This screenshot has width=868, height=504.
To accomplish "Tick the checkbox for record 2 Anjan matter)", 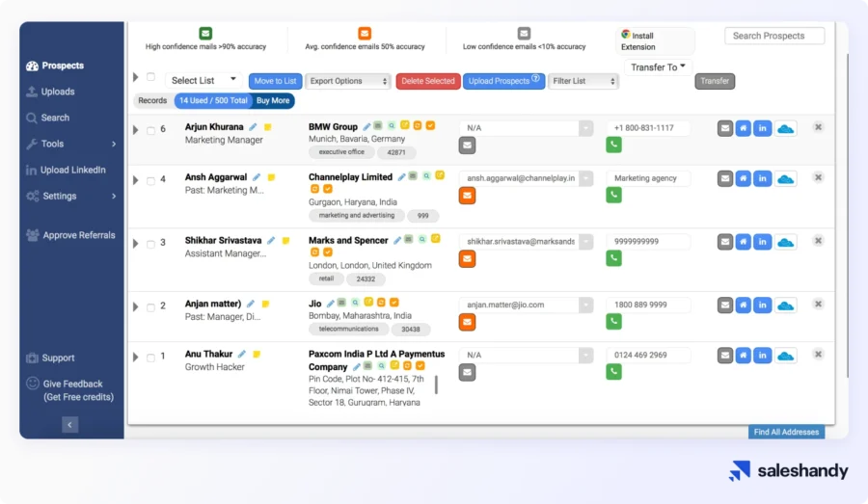I will (150, 307).
